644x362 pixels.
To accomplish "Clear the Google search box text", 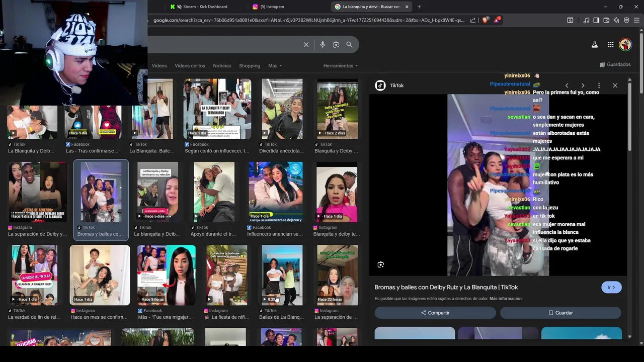I will 306,45.
